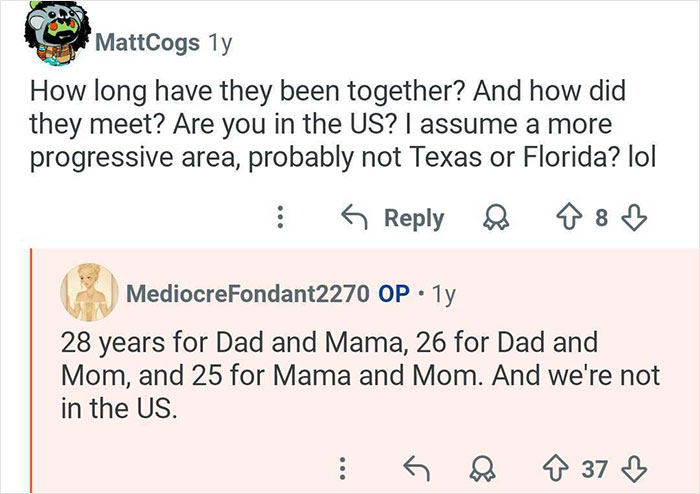Screen dimensions: 700x494
Task: Open the three-dot menu on MattCogs's comment
Action: (x=282, y=218)
